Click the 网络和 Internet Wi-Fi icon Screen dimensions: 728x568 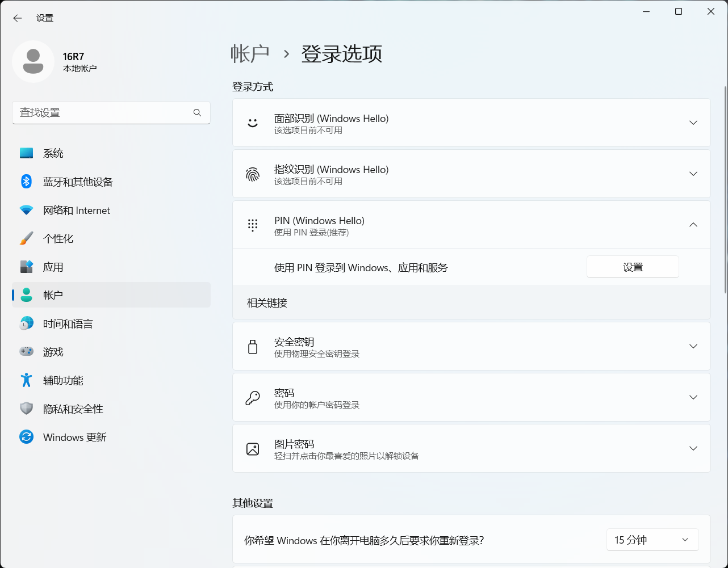(27, 210)
